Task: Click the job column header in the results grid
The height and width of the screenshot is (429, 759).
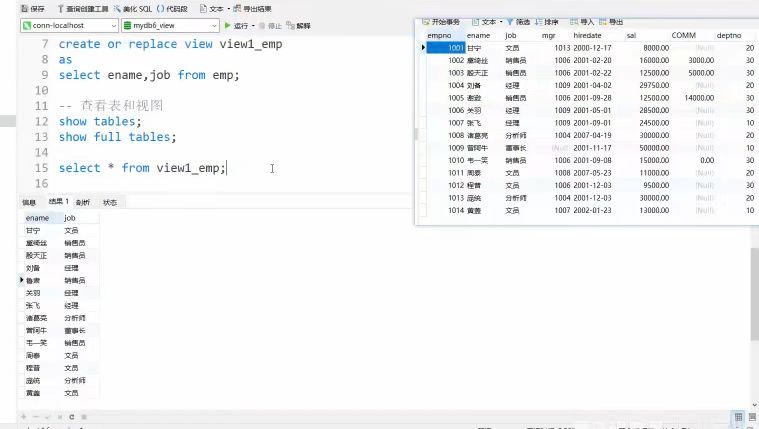Action: pos(80,218)
